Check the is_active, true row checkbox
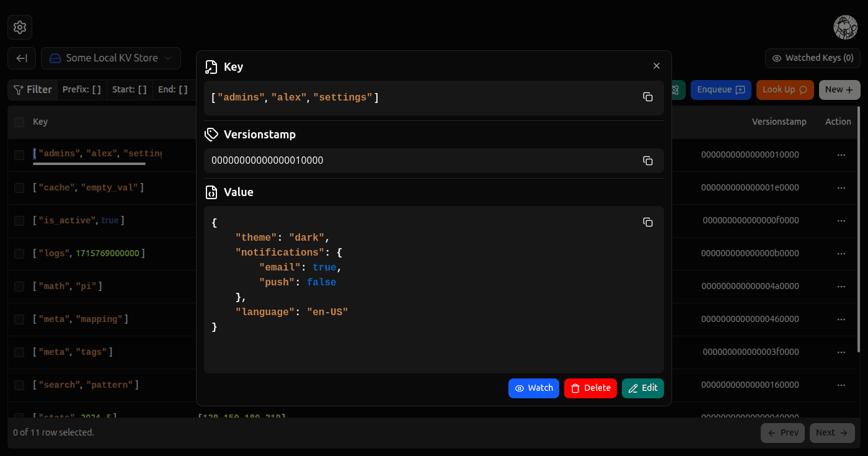This screenshot has width=868, height=456. 19,221
